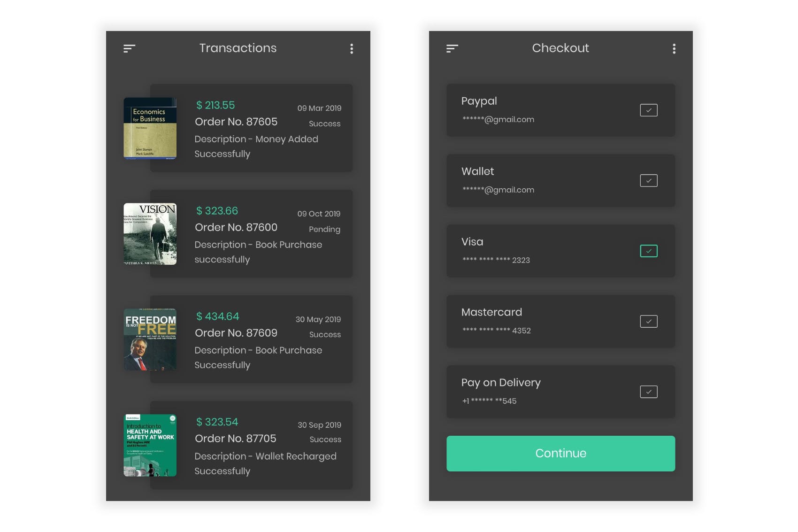Viewport: 798px width, 532px height.
Task: Select Order No. 87605 transaction card
Action: [x=251, y=128]
